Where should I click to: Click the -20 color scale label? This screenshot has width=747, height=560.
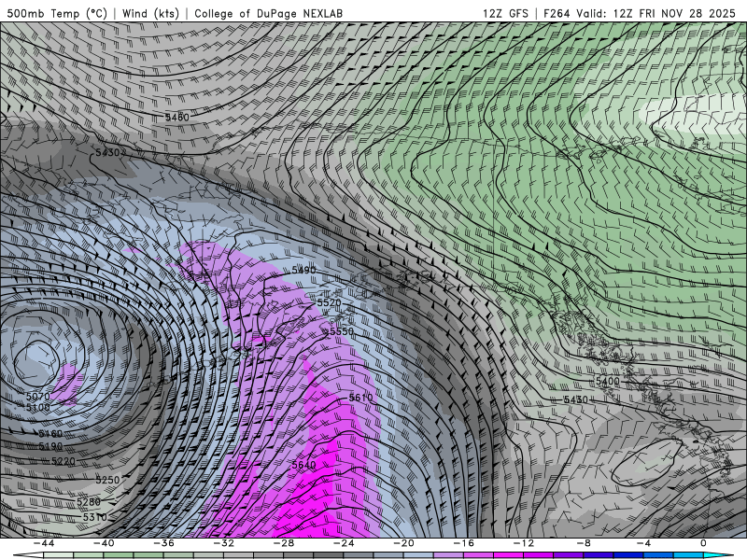(x=403, y=543)
